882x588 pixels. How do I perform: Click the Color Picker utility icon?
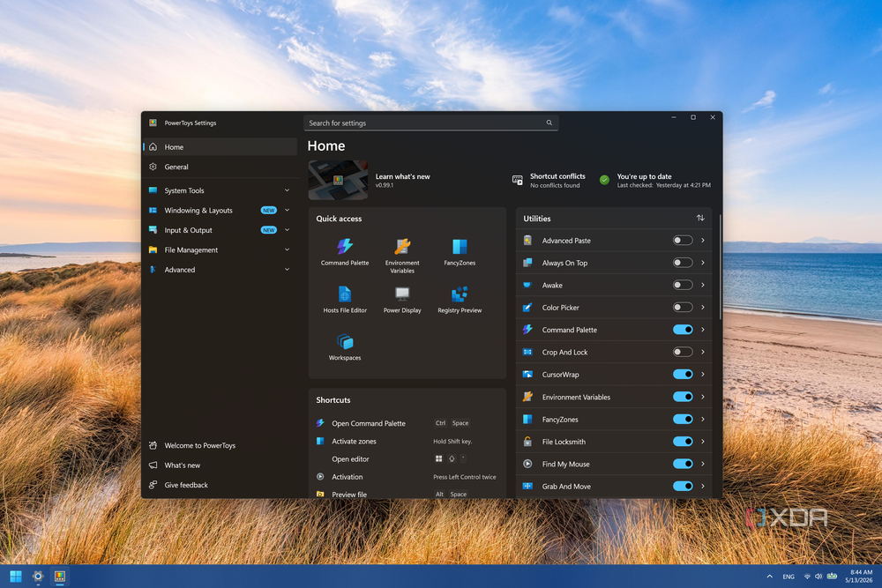[x=527, y=308]
